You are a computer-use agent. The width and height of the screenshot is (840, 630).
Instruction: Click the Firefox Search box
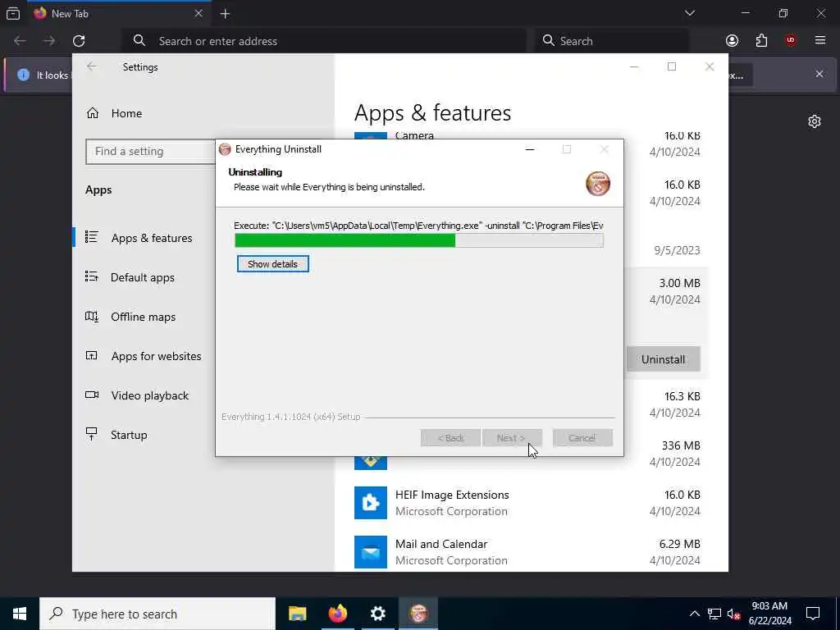click(x=612, y=41)
